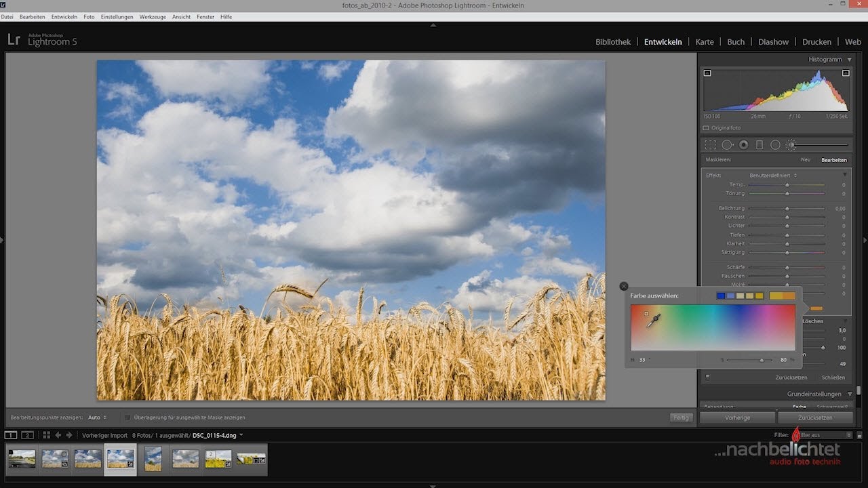Open Bearbeitungspunkte anzeigen Auto dropdown
This screenshot has width=868, height=488.
coord(97,418)
